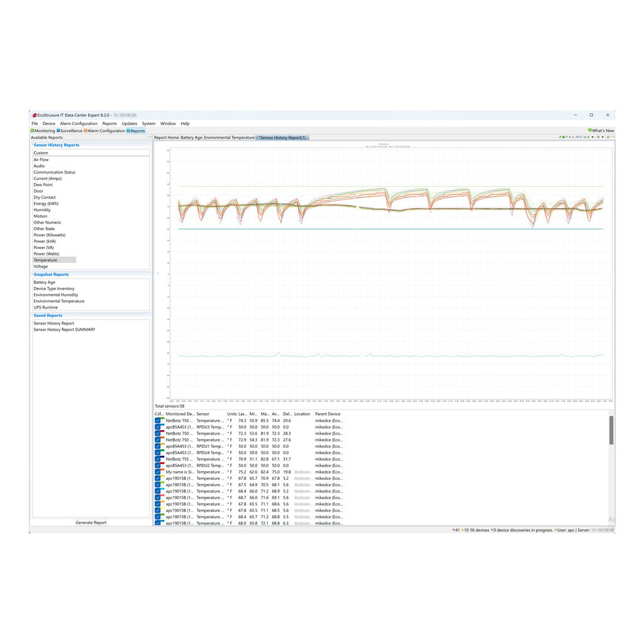
Task: Open the Updates menu
Action: pyautogui.click(x=130, y=124)
